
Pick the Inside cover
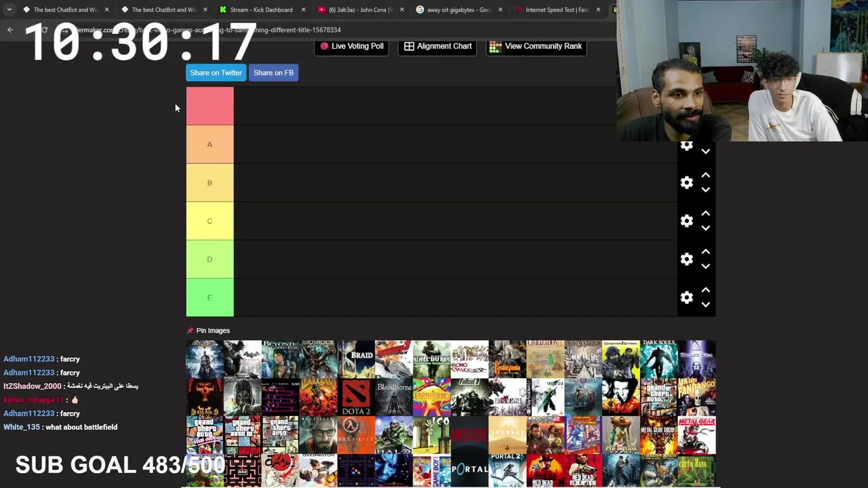tap(470, 435)
